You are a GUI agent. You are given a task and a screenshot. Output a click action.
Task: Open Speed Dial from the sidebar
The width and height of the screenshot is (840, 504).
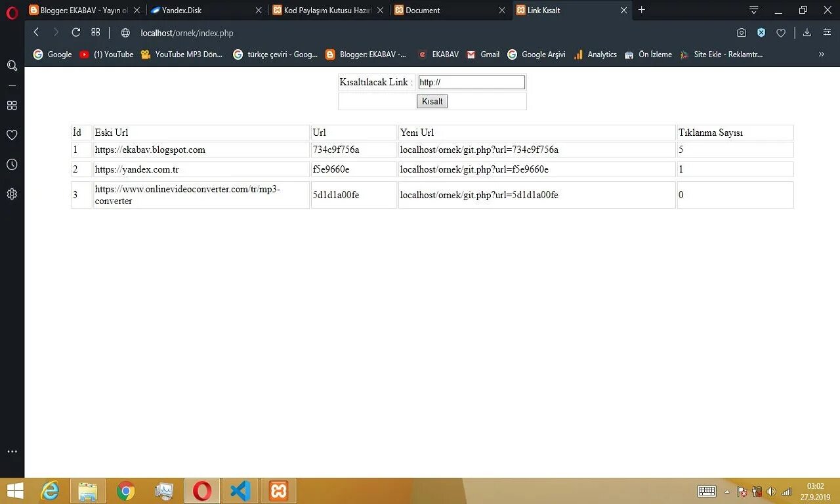(12, 105)
